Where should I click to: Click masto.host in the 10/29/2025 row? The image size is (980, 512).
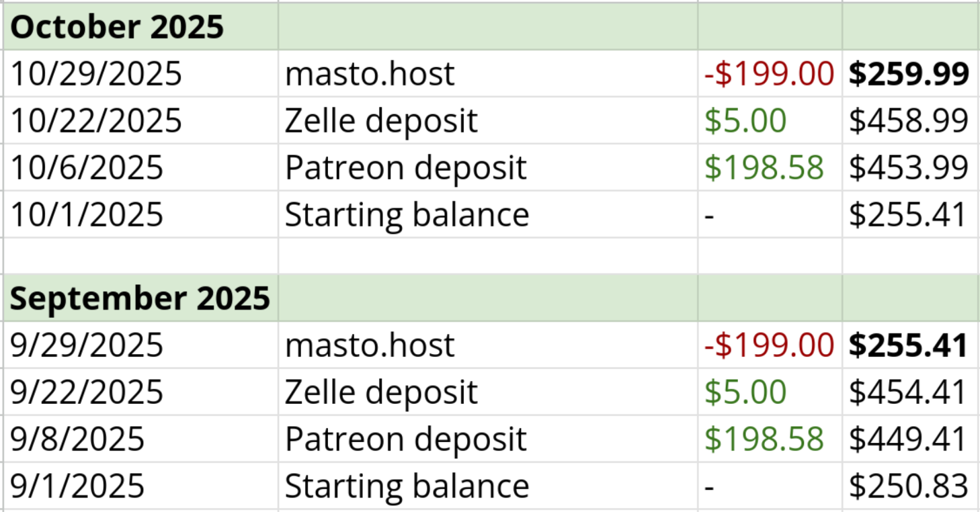370,73
